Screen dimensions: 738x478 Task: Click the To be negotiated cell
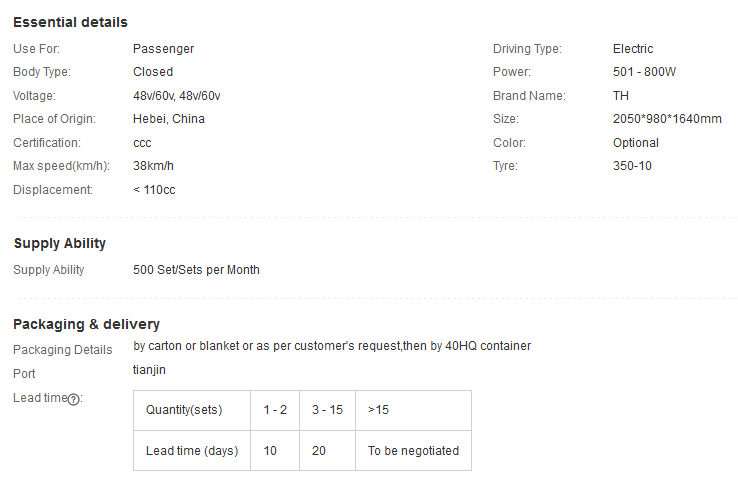[413, 451]
